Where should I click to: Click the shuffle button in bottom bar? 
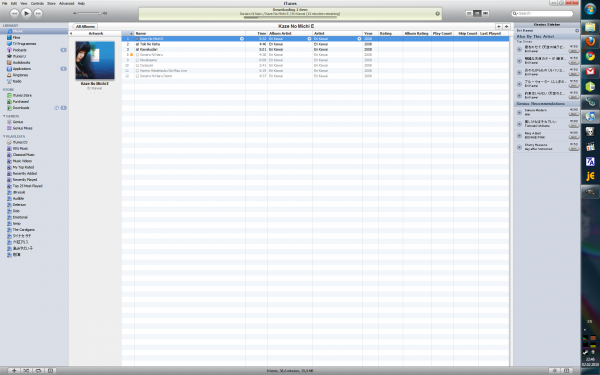(x=26, y=370)
